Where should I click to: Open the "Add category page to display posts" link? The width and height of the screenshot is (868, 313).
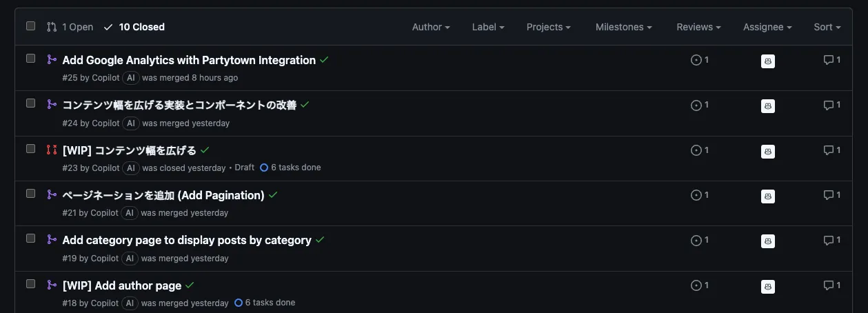(187, 240)
